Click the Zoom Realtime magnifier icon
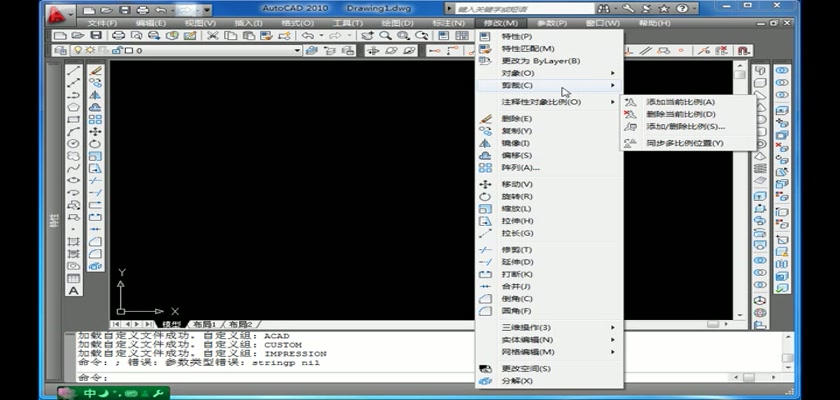 click(385, 35)
